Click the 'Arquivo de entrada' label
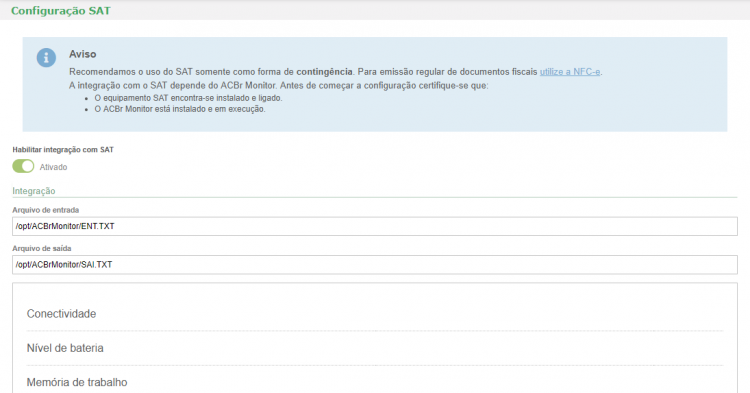This screenshot has width=750, height=393. point(46,210)
